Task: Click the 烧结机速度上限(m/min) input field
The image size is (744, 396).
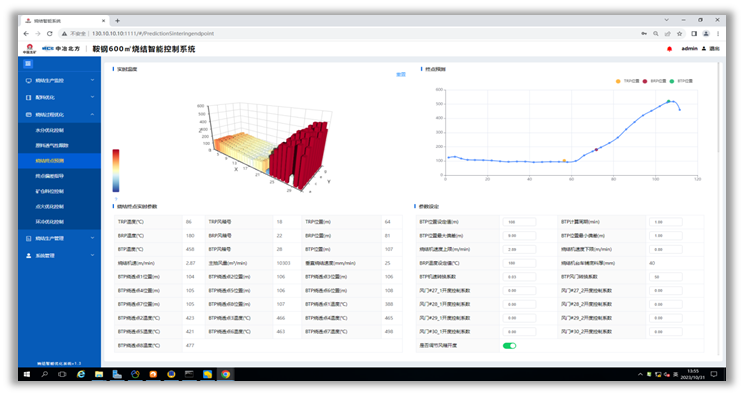Action: pos(520,249)
